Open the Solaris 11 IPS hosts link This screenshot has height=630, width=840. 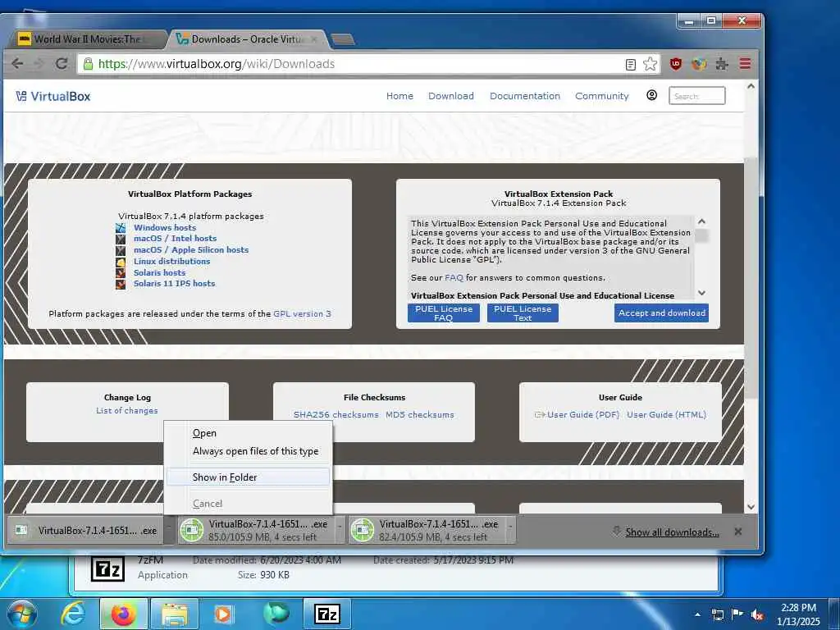pyautogui.click(x=174, y=283)
